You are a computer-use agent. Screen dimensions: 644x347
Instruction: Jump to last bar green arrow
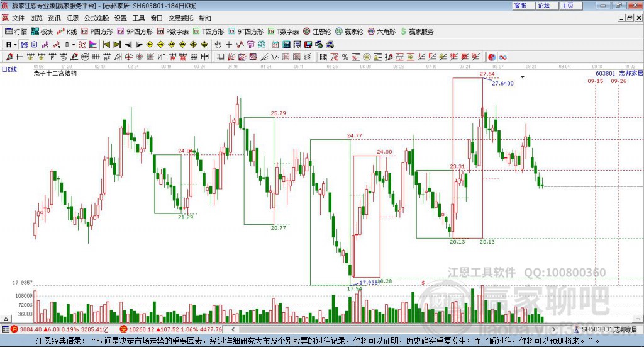click(x=117, y=45)
